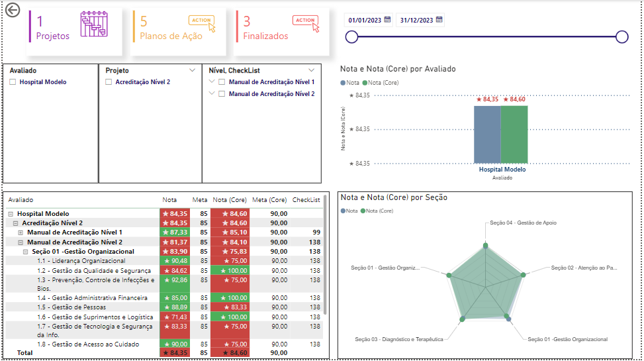The height and width of the screenshot is (361, 644).
Task: Click the green Nota (Core) bar in chart
Action: 514,134
